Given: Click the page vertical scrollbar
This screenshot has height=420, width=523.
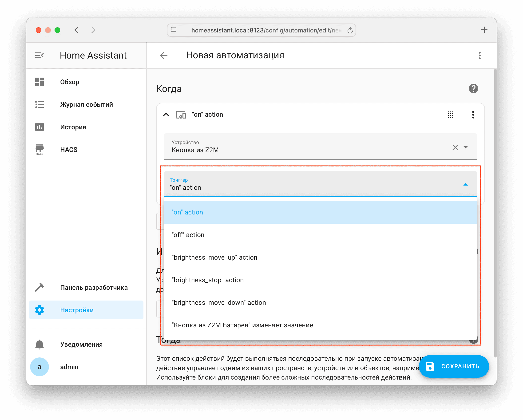Looking at the screenshot, I should (495, 214).
